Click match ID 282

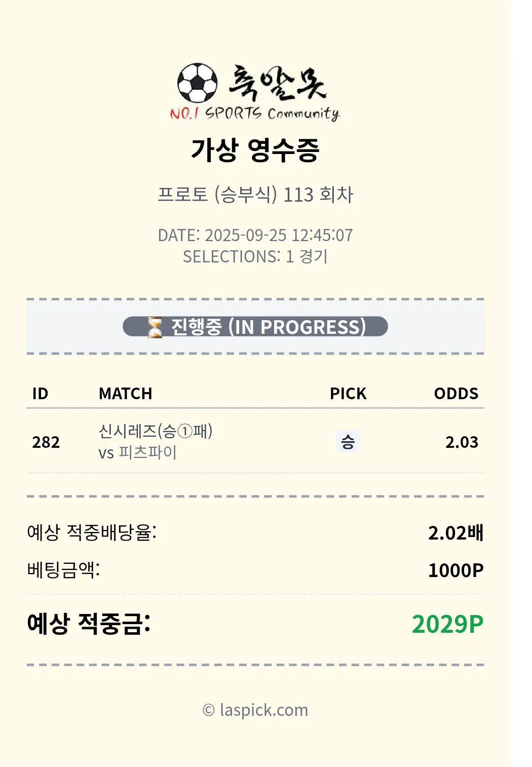coord(46,442)
